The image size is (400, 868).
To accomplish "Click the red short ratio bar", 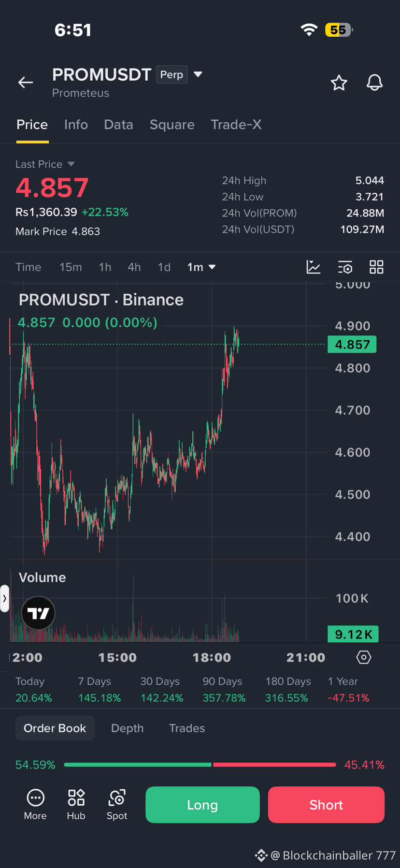I will pos(274,765).
